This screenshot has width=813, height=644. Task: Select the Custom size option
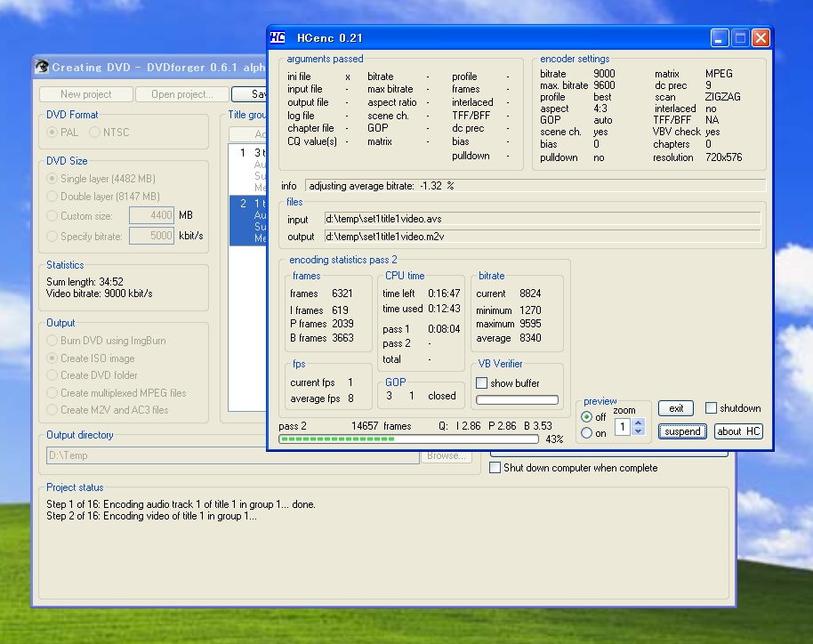[52, 215]
